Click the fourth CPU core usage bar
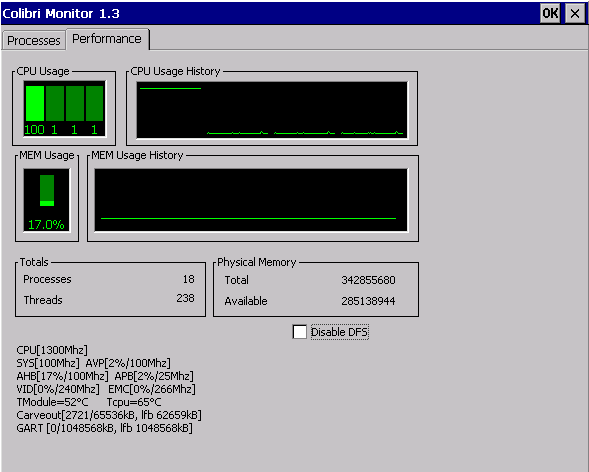 [95, 103]
